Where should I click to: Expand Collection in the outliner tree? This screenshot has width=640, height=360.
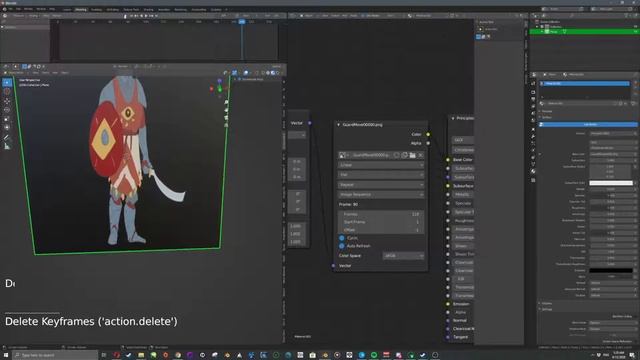pyautogui.click(x=538, y=27)
